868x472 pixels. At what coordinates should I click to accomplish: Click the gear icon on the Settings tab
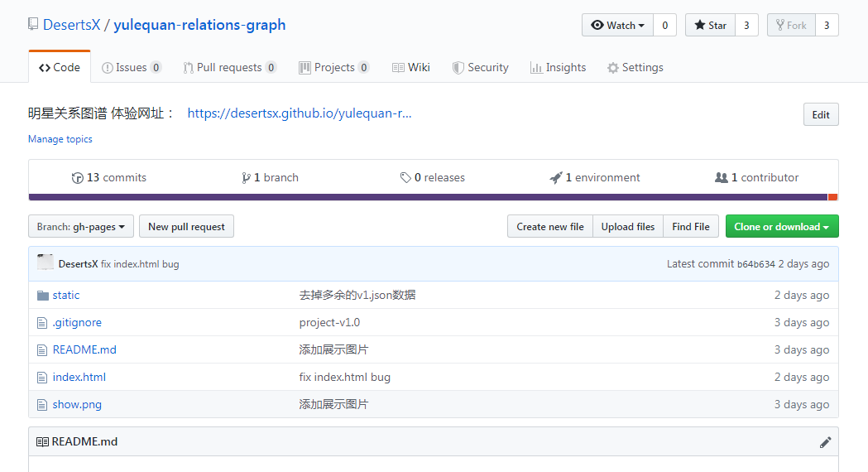point(613,68)
